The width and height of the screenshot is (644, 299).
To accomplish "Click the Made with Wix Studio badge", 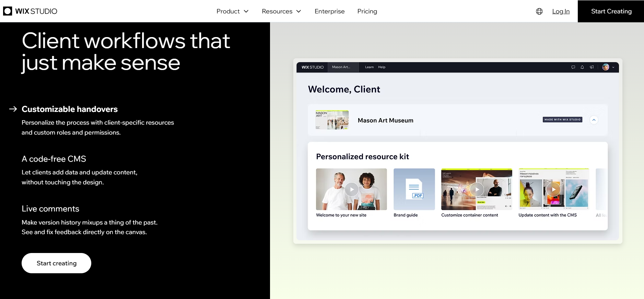I will point(562,119).
